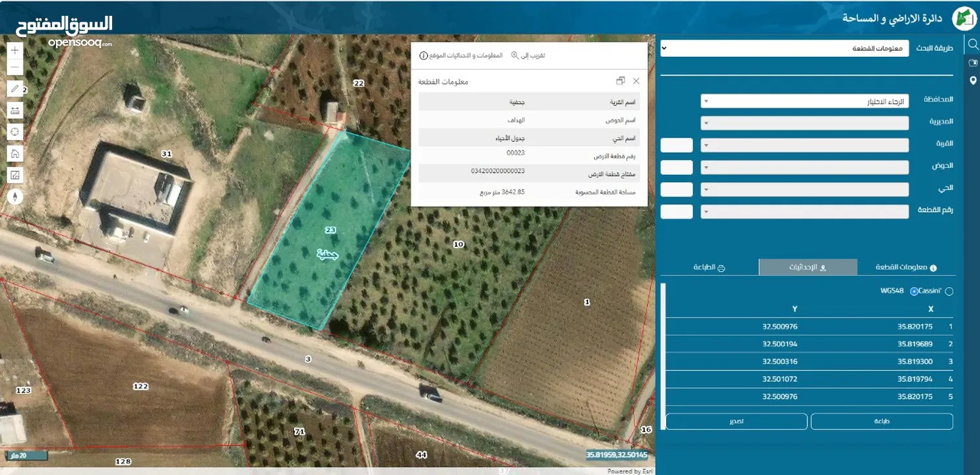980x475 pixels.
Task: Zoom in with the map plus button
Action: (x=15, y=50)
